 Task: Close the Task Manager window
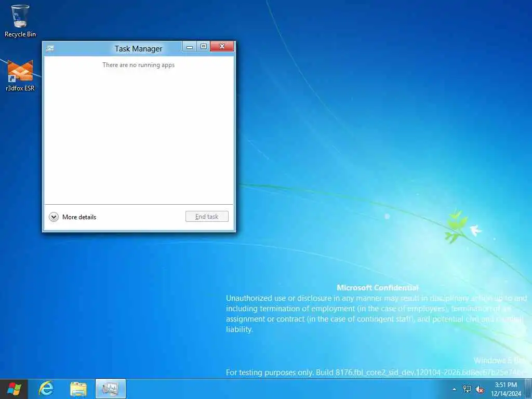[222, 46]
